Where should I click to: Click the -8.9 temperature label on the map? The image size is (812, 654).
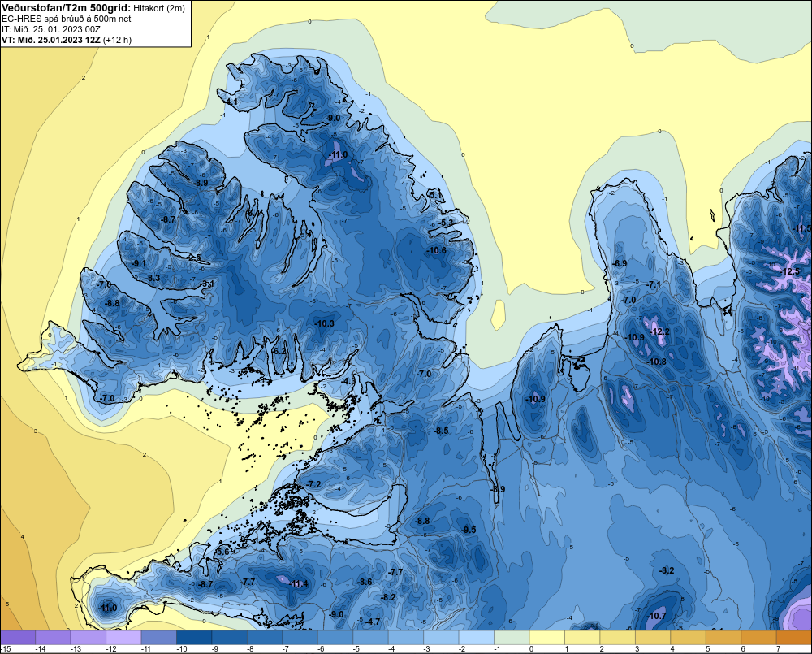pos(201,183)
